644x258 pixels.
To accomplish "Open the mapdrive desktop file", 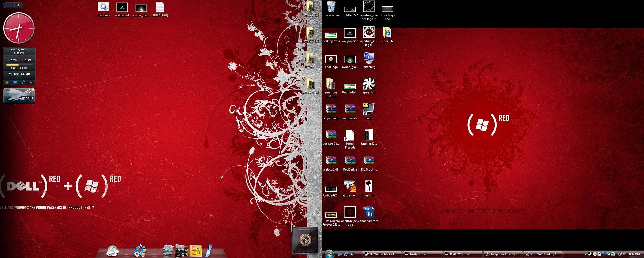I will click(104, 9).
